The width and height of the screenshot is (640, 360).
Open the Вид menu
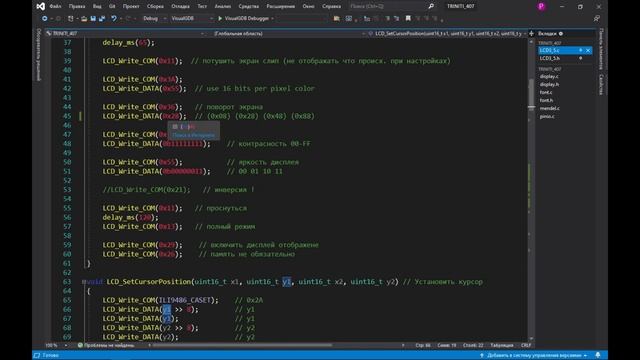[x=97, y=7]
